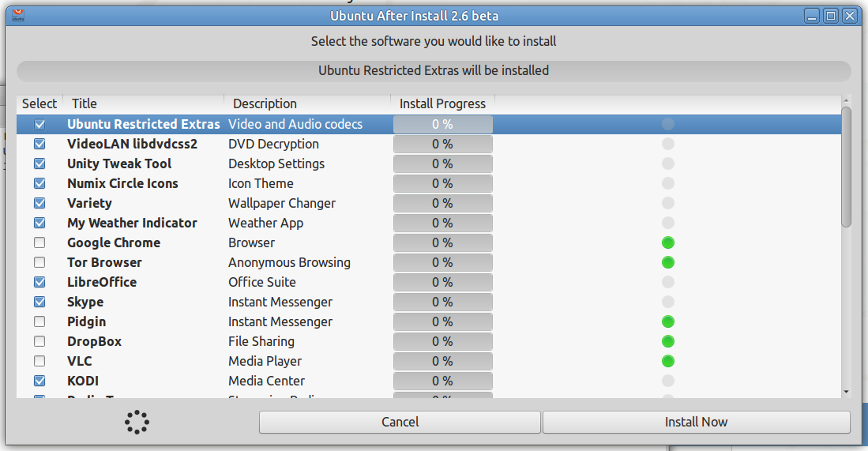Click grey status dot for Ubuntu Restricted Extras
This screenshot has width=868, height=451.
pos(668,124)
